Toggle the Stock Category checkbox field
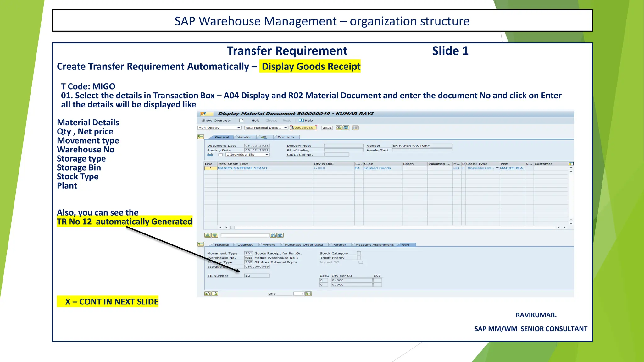 click(359, 253)
